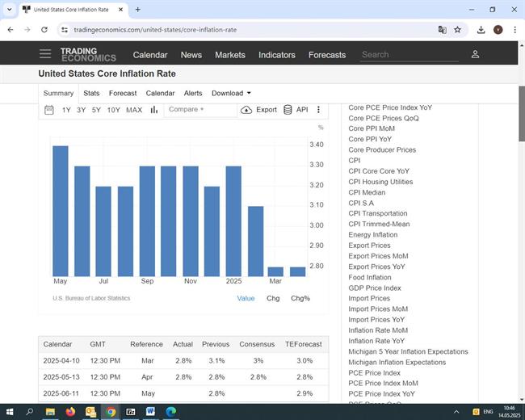
Task: Bookmark this page with star icon
Action: click(457, 30)
